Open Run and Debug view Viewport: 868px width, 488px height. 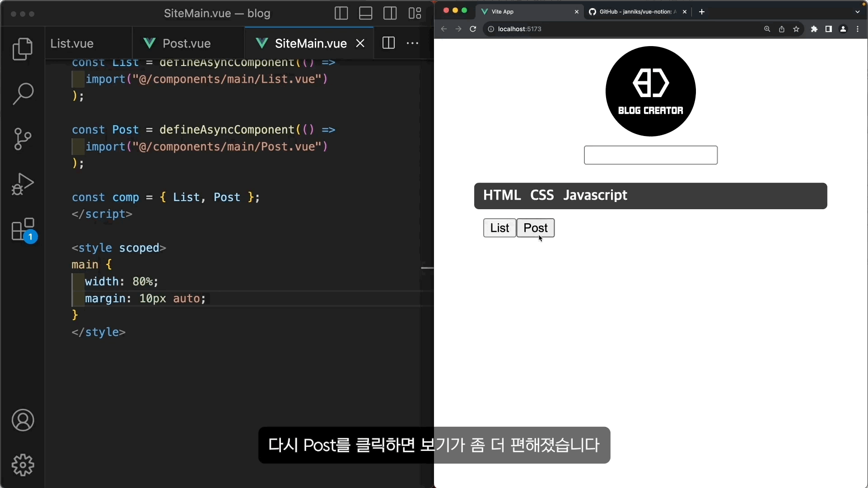tap(23, 184)
